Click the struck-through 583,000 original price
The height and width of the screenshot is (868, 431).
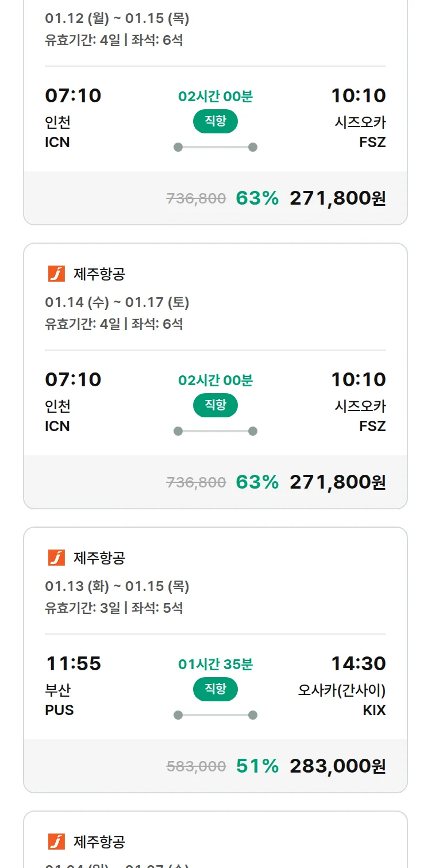(196, 766)
